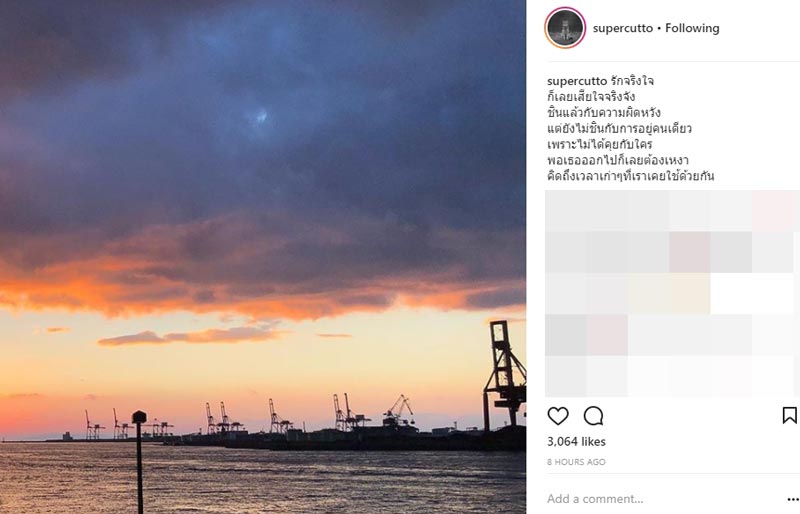Open more options via three dots icon
Image resolution: width=800 pixels, height=514 pixels.
(x=788, y=498)
